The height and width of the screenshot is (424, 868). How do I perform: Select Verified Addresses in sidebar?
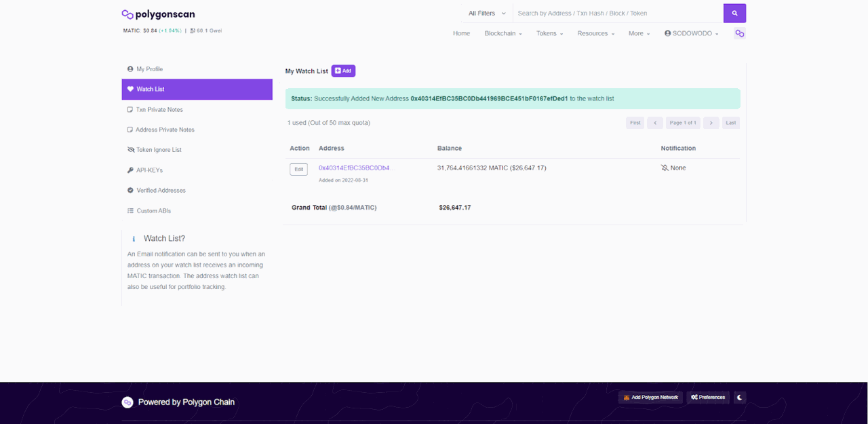point(161,190)
